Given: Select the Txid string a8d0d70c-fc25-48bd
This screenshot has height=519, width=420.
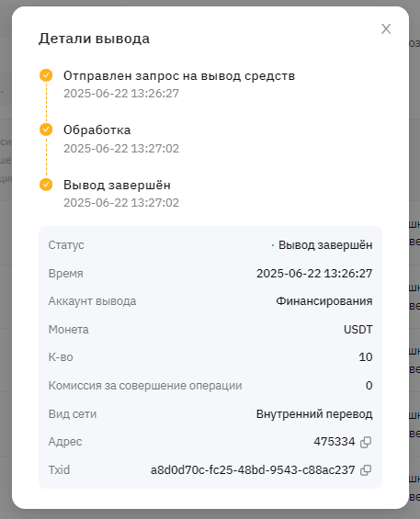Looking at the screenshot, I should coord(253,470).
